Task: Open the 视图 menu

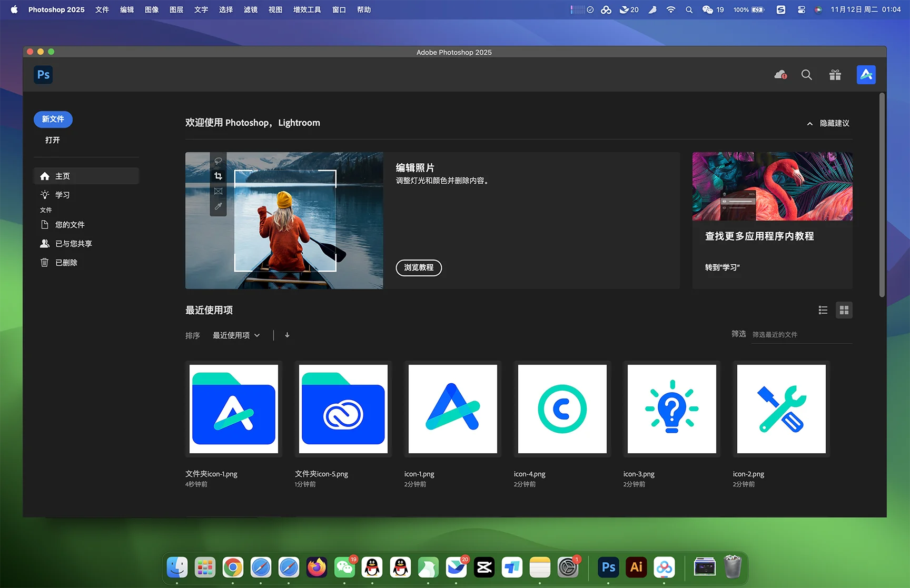Action: (x=275, y=9)
